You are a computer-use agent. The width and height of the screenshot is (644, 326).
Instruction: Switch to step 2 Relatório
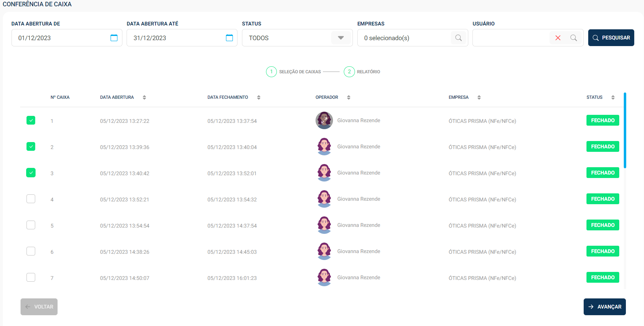coord(349,72)
